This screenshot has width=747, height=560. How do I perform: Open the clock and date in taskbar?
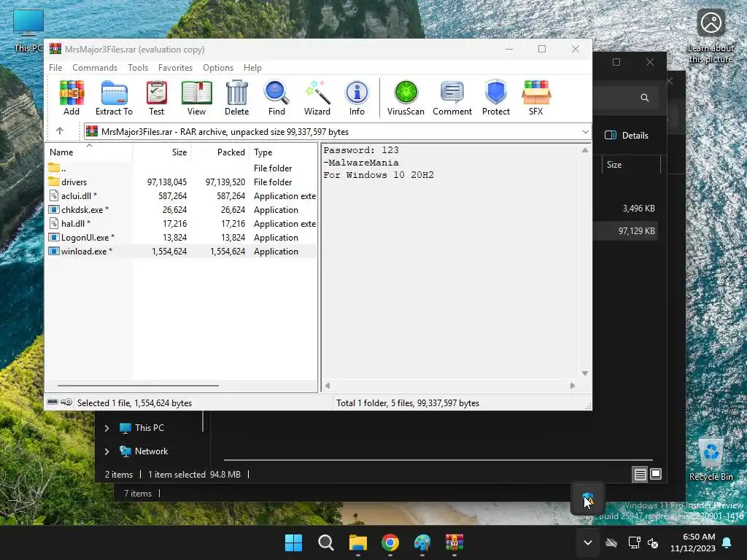pyautogui.click(x=693, y=542)
